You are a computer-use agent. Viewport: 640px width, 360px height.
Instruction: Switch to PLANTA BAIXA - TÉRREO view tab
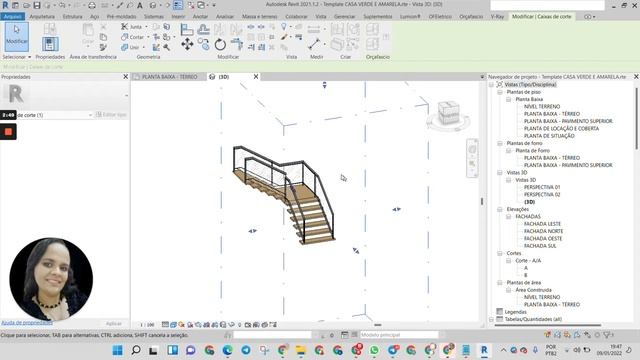tap(169, 77)
